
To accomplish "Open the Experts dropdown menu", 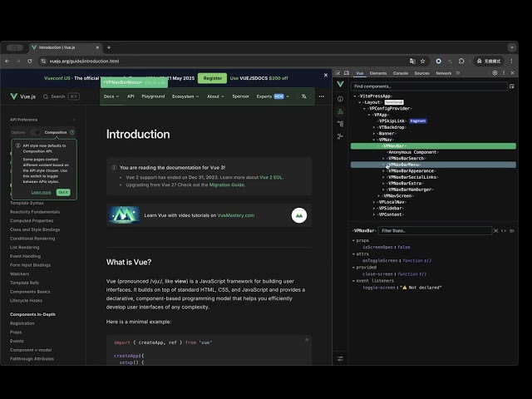I will [273, 96].
